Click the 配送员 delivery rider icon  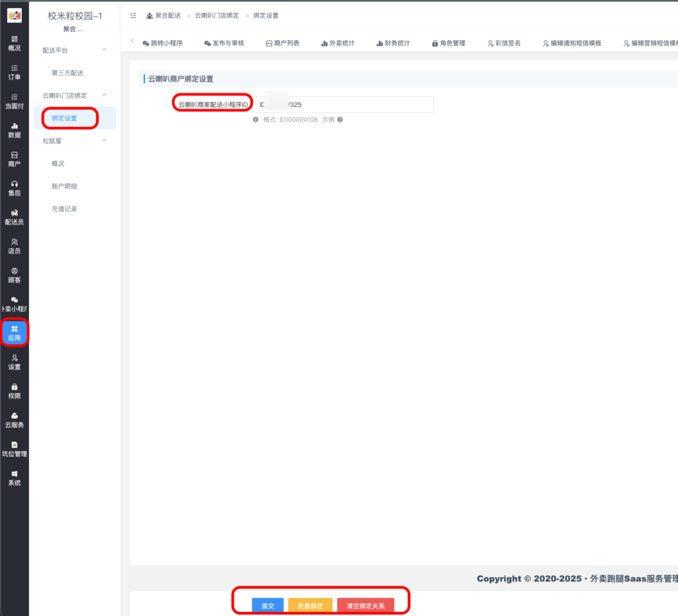14,213
